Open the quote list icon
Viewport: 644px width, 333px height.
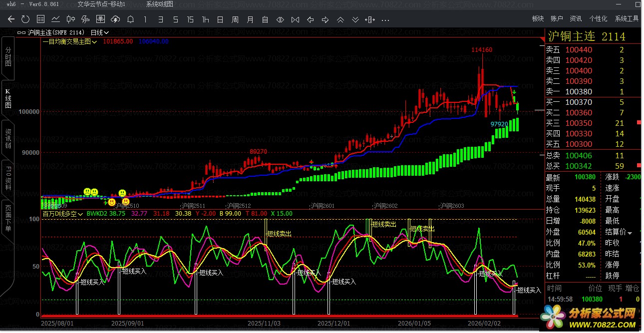point(41,19)
